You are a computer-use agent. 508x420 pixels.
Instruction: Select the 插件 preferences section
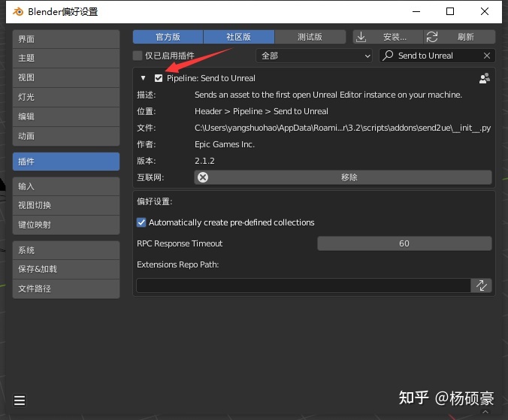point(66,162)
